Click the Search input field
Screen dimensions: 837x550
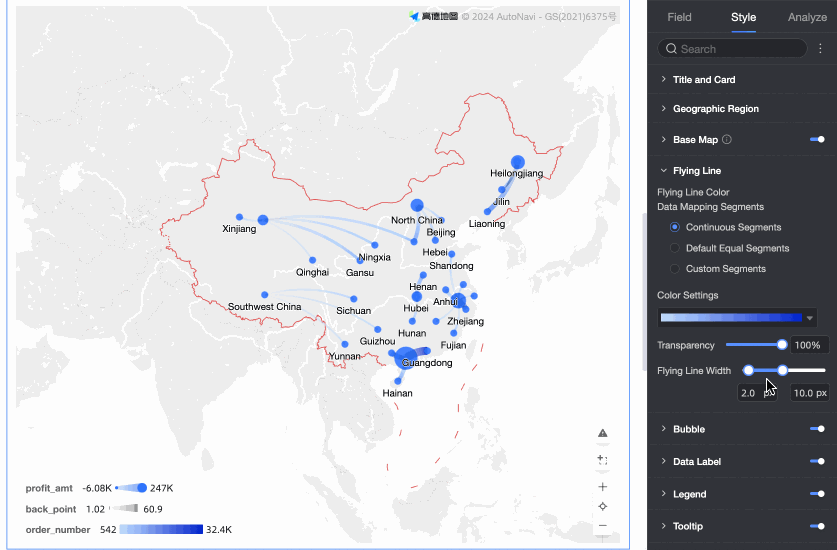[x=732, y=49]
